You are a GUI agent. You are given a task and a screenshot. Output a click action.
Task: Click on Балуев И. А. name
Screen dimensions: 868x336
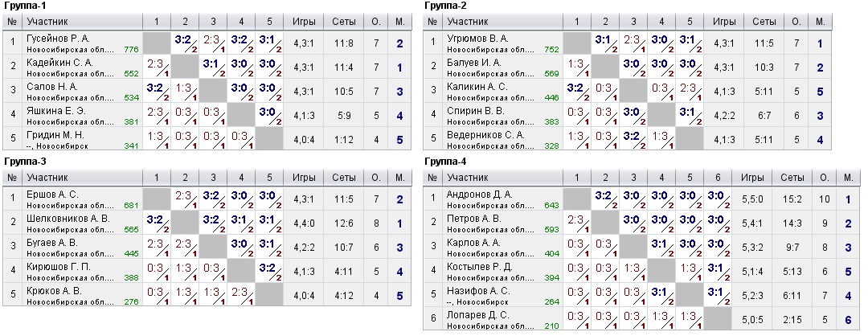coord(473,62)
